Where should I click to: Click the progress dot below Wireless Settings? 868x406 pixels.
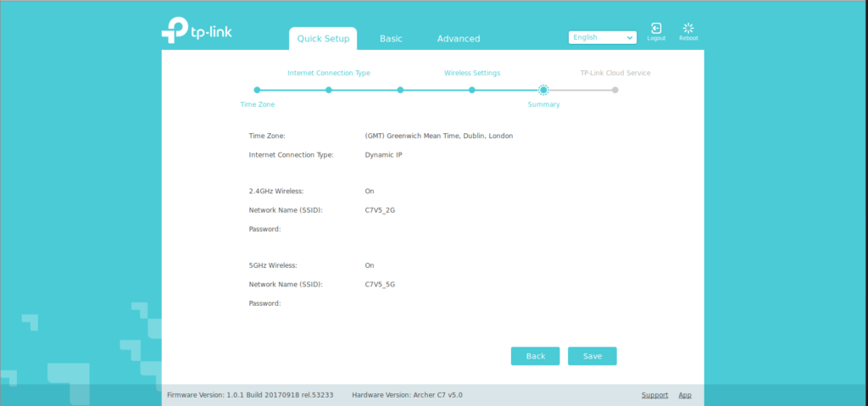point(472,90)
